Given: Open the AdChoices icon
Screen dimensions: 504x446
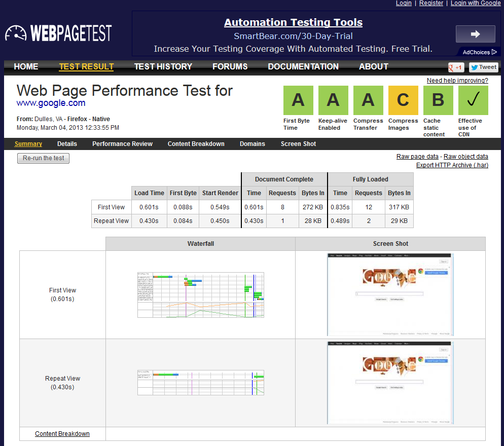Looking at the screenshot, I should [x=494, y=52].
